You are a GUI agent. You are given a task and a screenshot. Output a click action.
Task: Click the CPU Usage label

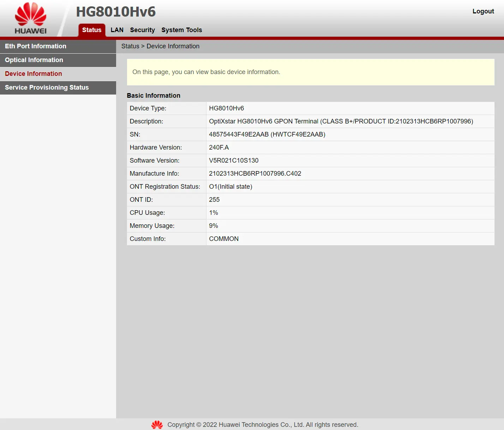(x=147, y=213)
